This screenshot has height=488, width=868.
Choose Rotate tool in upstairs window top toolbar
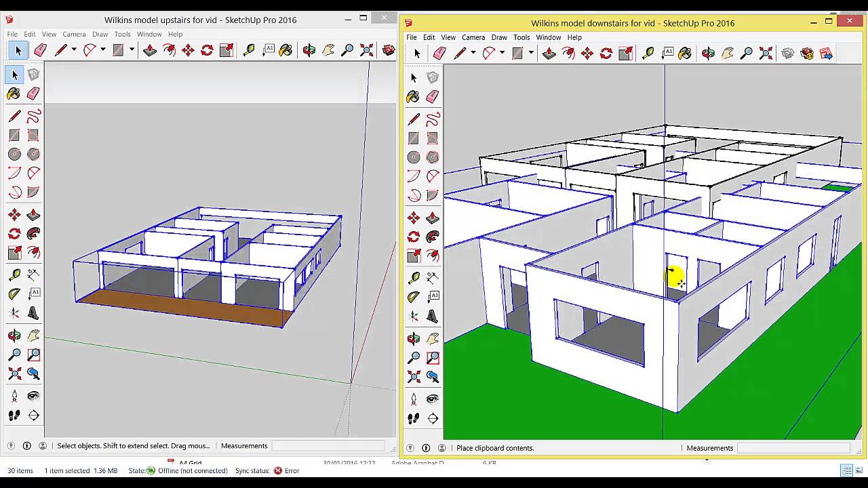pos(207,50)
